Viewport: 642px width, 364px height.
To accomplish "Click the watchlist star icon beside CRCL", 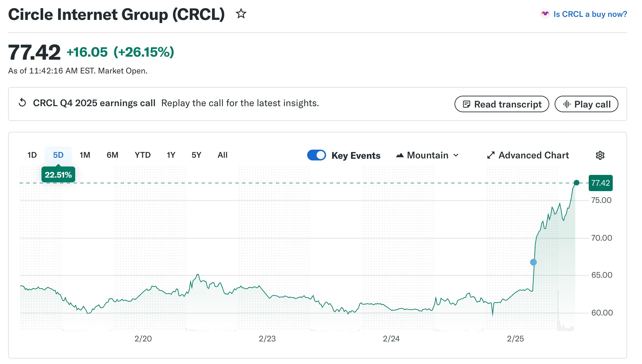I will [x=241, y=14].
